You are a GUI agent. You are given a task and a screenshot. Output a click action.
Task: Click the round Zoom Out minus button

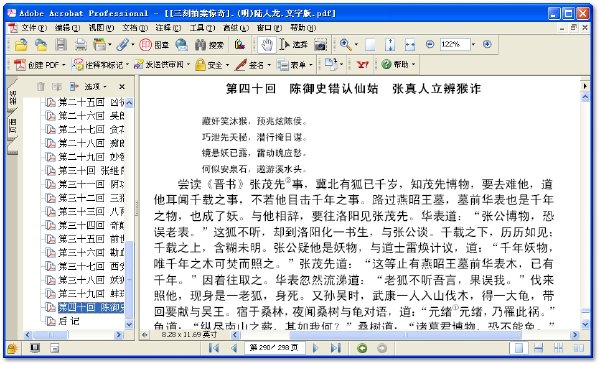pyautogui.click(x=430, y=44)
